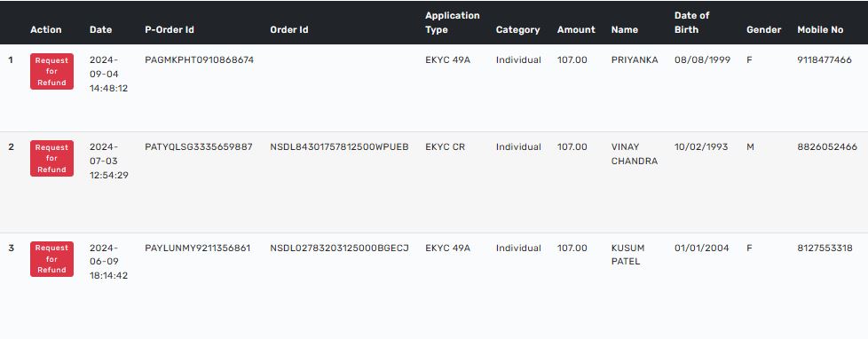Click the Gender column header
This screenshot has height=339, width=868.
click(764, 30)
